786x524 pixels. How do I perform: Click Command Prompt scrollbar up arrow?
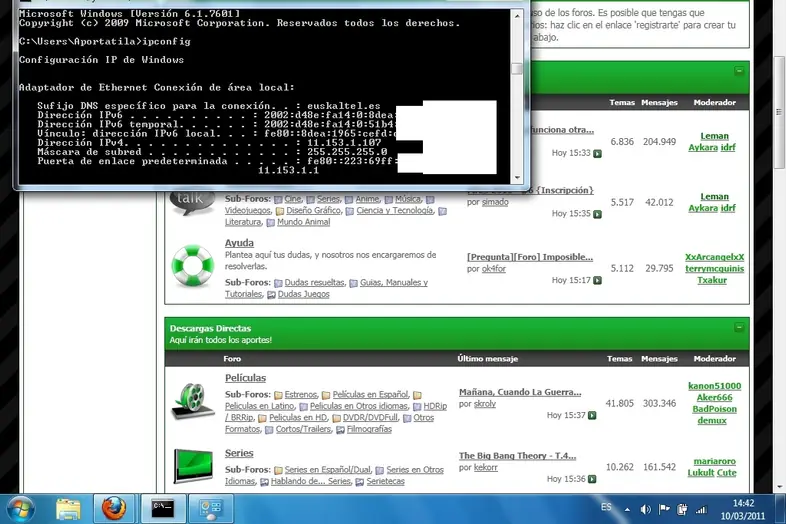coord(517,16)
